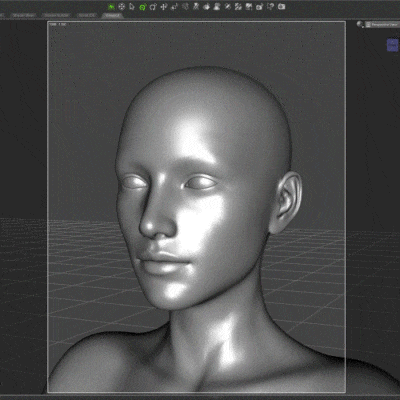Click the toolbar icon left of the camera icon
The image size is (400, 400).
271,6
